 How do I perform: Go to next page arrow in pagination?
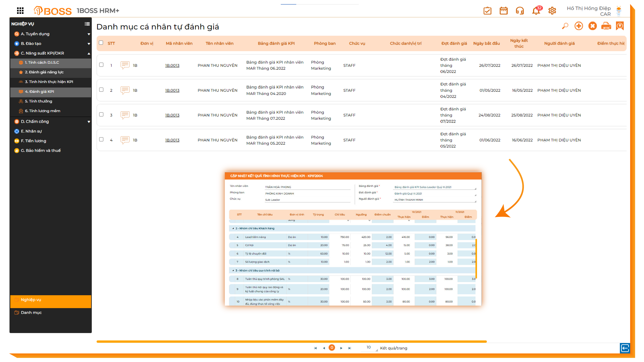point(341,348)
